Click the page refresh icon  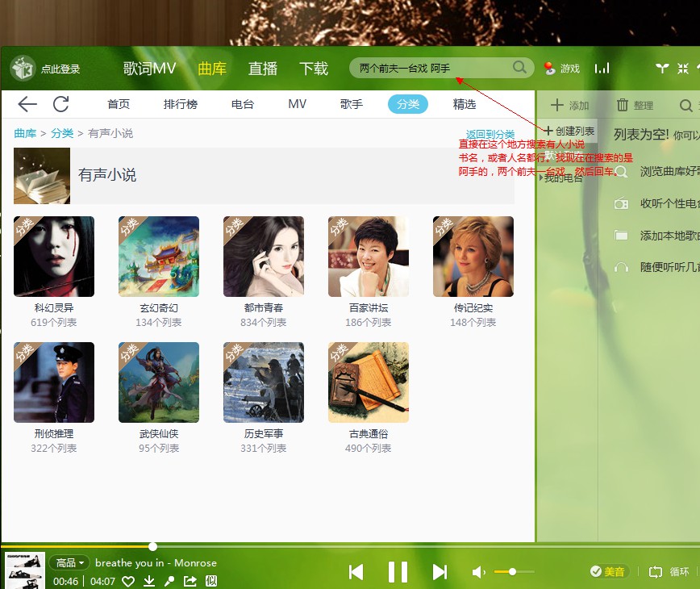click(61, 104)
